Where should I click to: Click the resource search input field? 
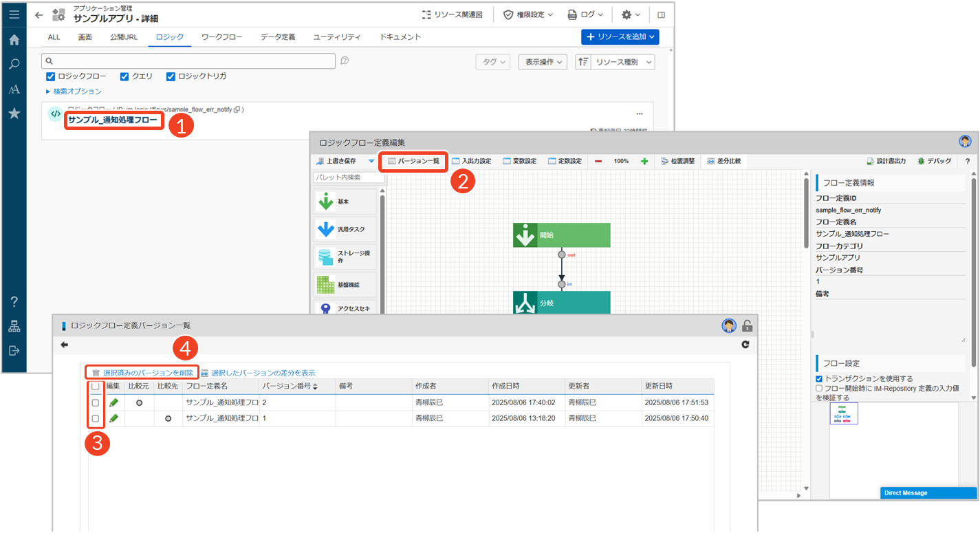(188, 61)
